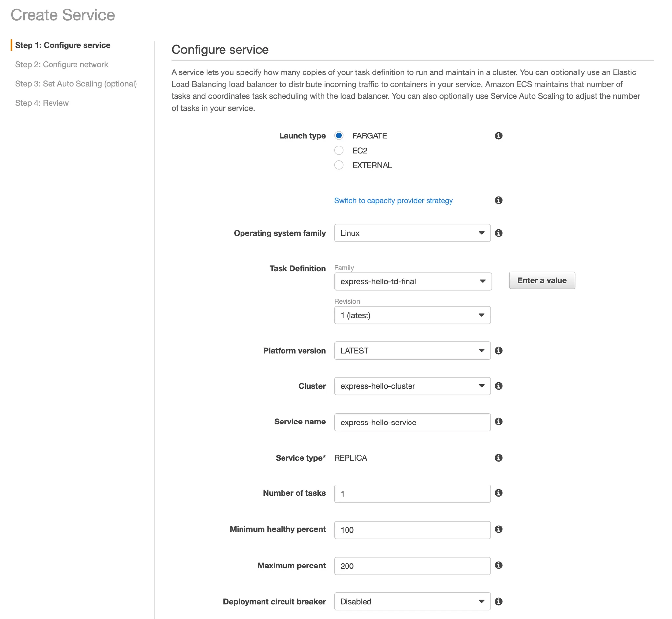Image resolution: width=672 pixels, height=619 pixels.
Task: Choose the EC2 launch type radio
Action: coord(339,150)
